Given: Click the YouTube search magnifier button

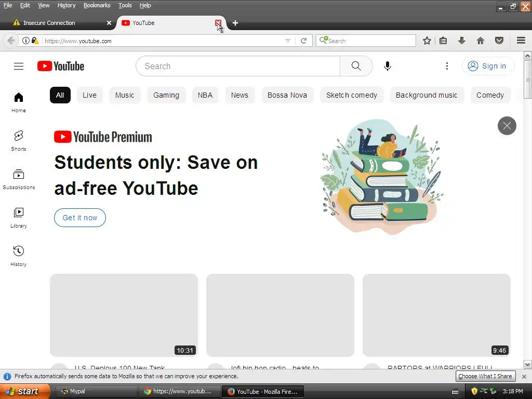Looking at the screenshot, I should click(x=356, y=66).
